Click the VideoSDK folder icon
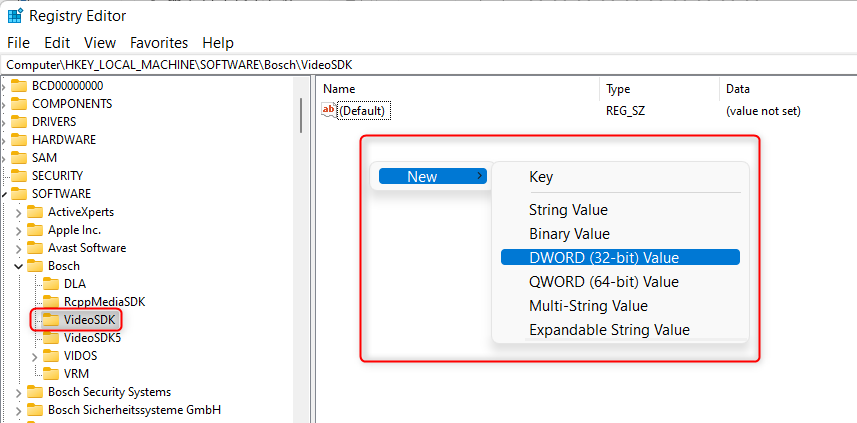Image resolution: width=857 pixels, height=423 pixels. click(46, 320)
